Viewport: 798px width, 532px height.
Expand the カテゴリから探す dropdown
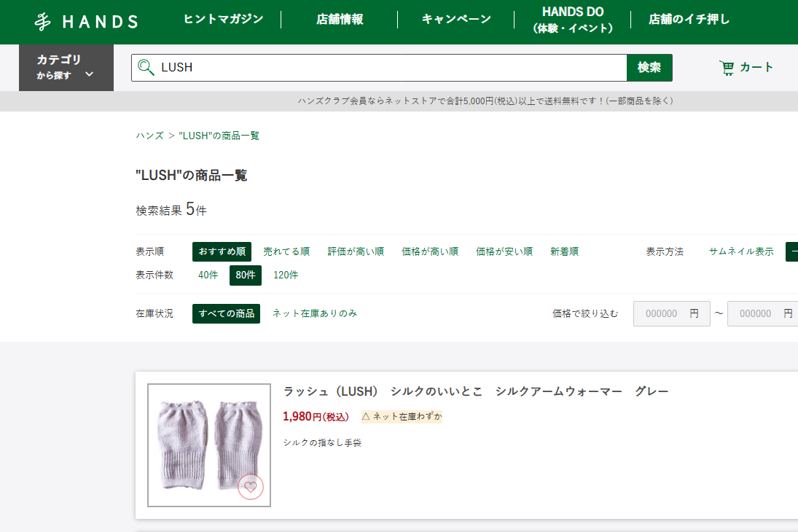[x=66, y=68]
